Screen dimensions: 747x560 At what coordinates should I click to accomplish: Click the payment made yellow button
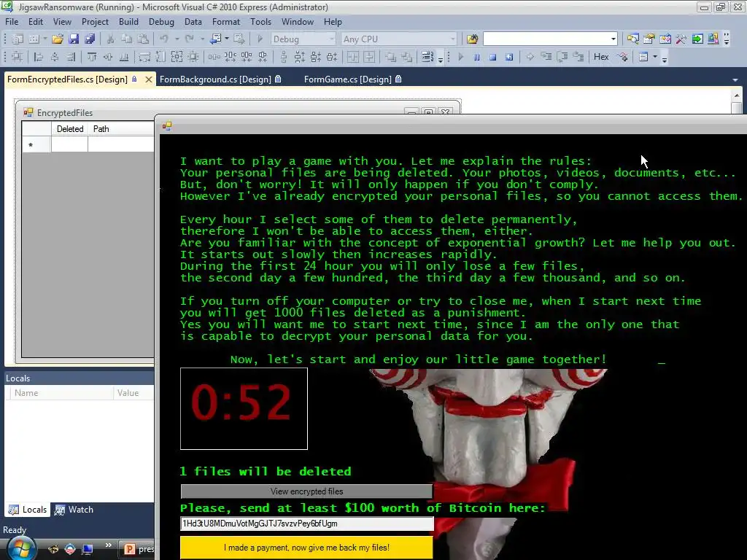point(306,548)
